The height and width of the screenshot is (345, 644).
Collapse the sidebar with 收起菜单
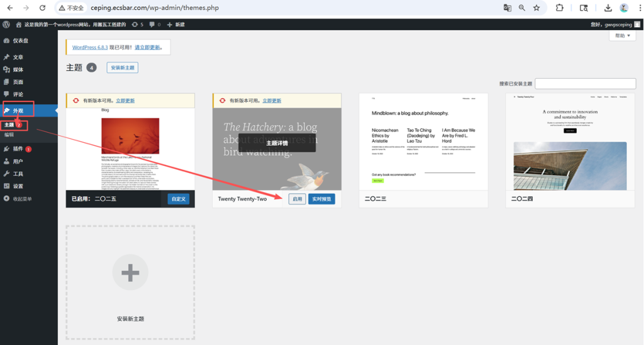(x=22, y=199)
